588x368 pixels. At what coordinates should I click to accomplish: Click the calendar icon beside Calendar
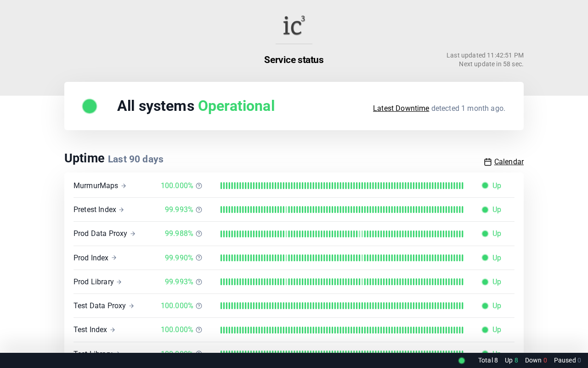(488, 162)
